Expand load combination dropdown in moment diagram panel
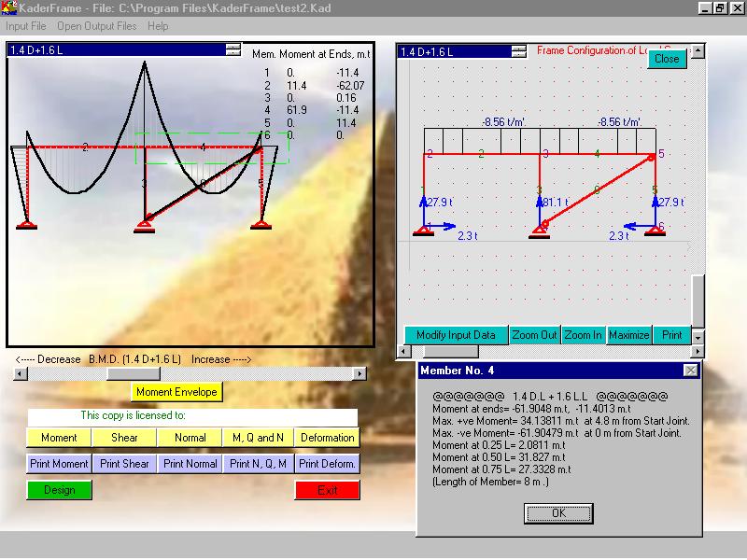 233,50
